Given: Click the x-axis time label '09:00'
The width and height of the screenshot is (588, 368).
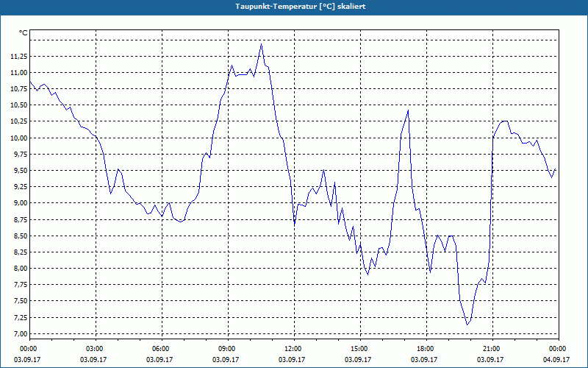Looking at the screenshot, I should [228, 349].
